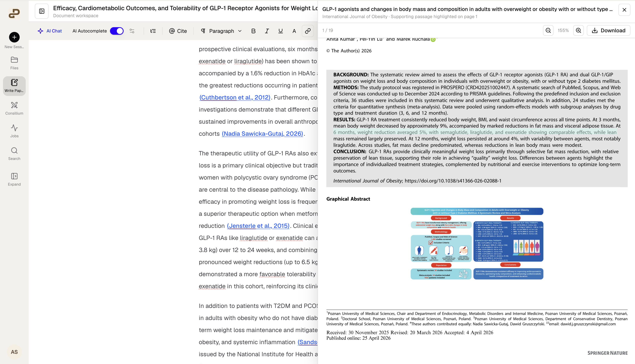Click the 155% zoom level
635x364 pixels.
point(563,31)
